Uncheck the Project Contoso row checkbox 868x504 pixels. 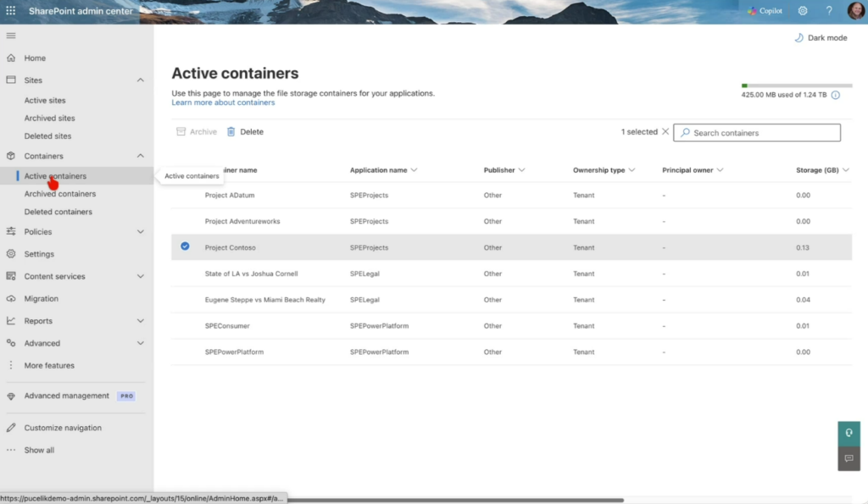pyautogui.click(x=185, y=247)
